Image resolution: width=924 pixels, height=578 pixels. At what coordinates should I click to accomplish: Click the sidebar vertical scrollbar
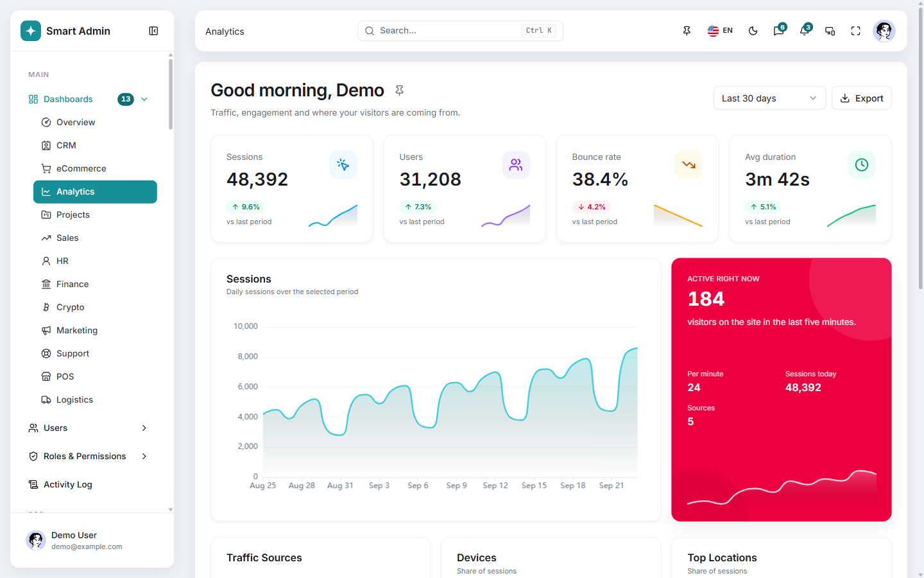click(x=171, y=94)
